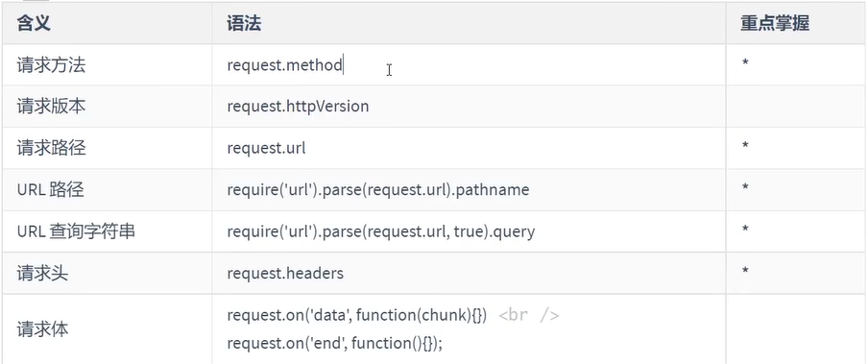
Task: Click the URL 路径 label
Action: coord(50,189)
